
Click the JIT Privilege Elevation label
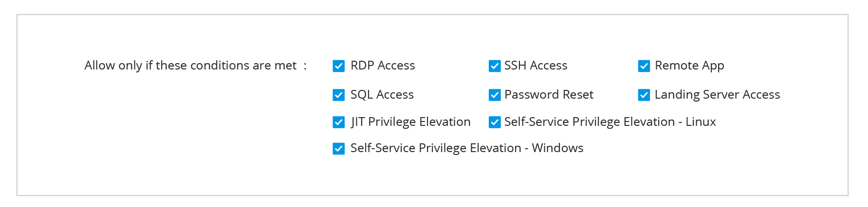tap(410, 122)
